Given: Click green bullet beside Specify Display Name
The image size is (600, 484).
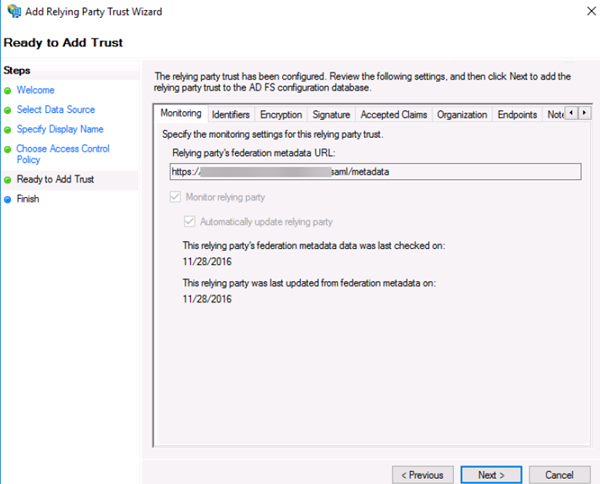Looking at the screenshot, I should tap(7, 130).
